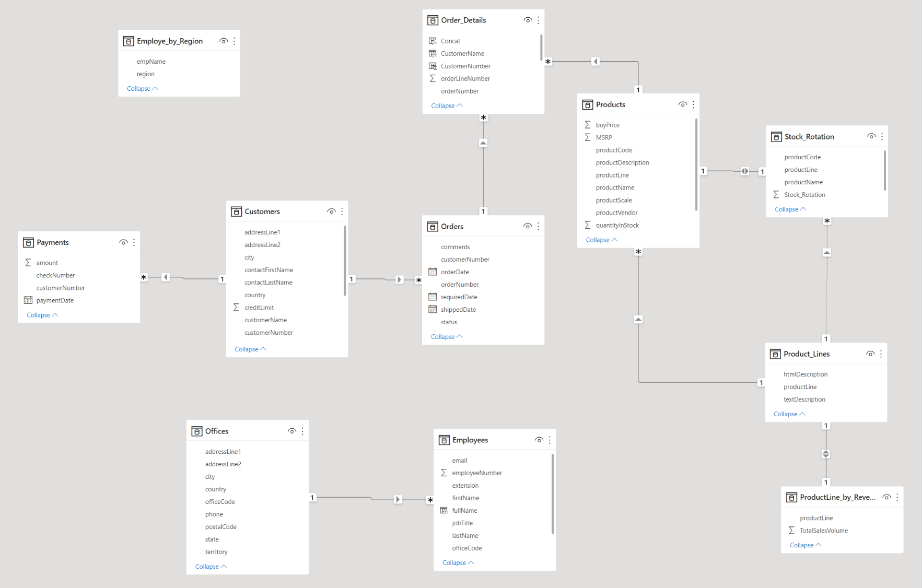The height and width of the screenshot is (588, 922).
Task: Open more options for Employees table
Action: tap(550, 440)
